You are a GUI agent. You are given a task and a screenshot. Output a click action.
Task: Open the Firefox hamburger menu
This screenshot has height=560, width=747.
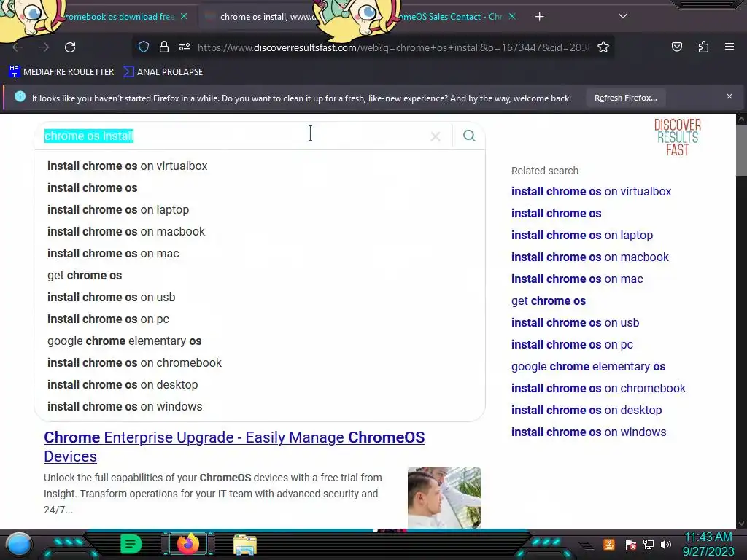point(729,47)
